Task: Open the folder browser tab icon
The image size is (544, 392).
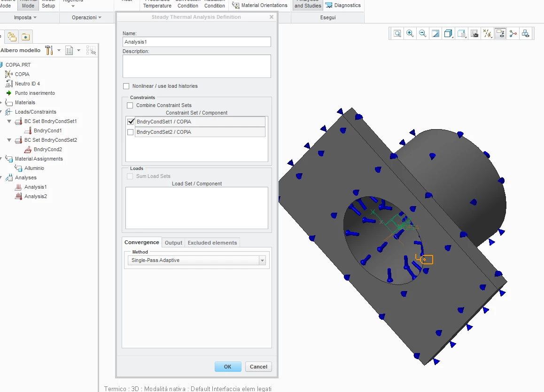Action: tap(12, 37)
